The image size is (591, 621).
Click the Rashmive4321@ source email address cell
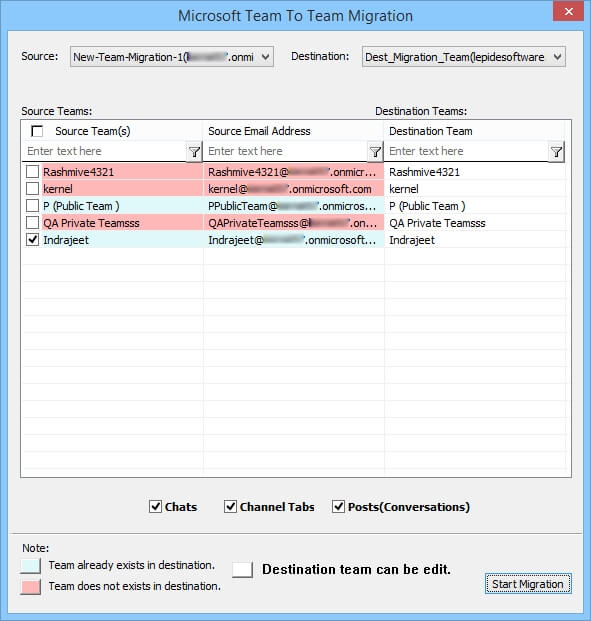(x=294, y=172)
